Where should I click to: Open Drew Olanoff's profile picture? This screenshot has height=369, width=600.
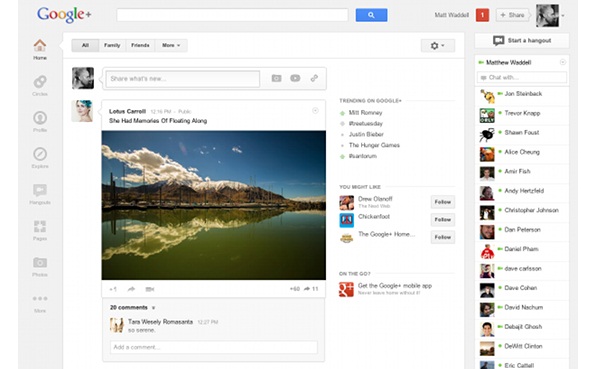(347, 202)
